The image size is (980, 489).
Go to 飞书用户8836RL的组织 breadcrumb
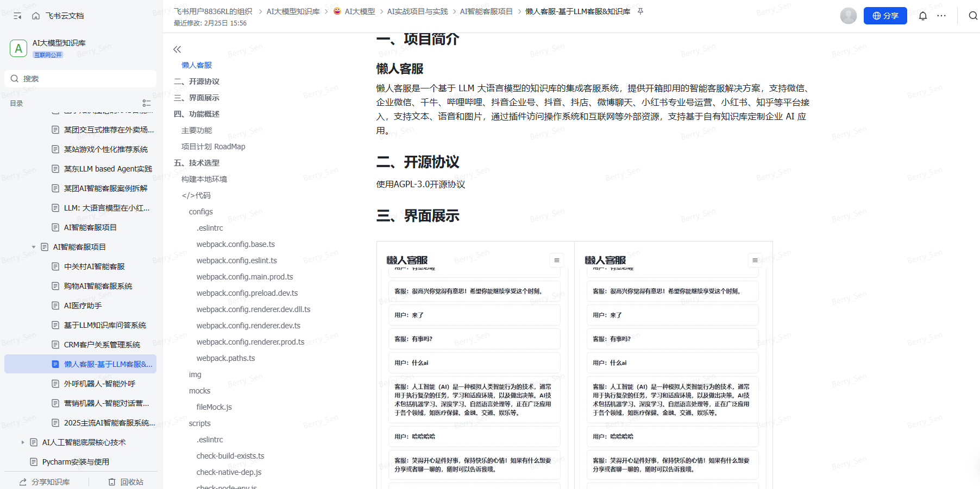[213, 11]
